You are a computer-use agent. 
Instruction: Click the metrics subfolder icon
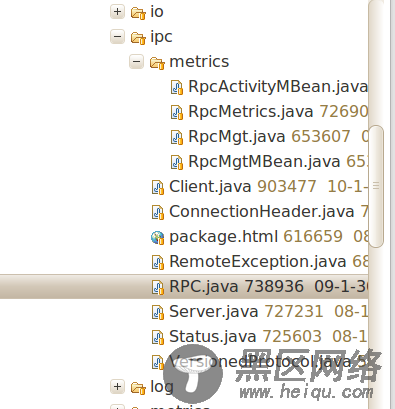[157, 63]
